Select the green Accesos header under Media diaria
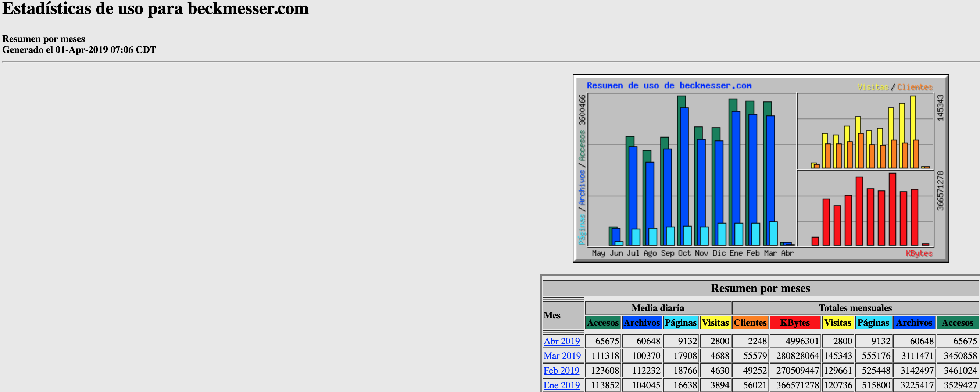 602,323
